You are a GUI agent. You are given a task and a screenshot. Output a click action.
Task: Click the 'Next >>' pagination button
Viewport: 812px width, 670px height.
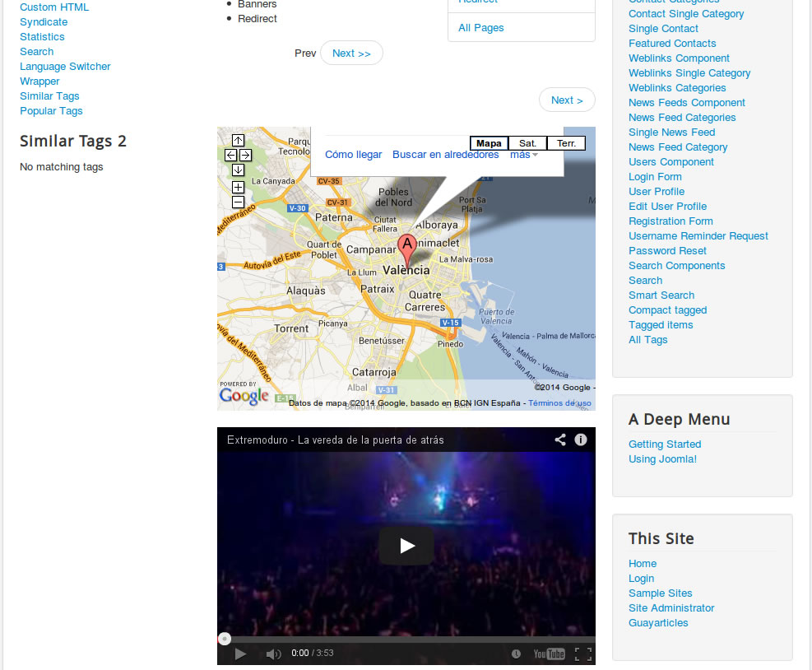tap(351, 53)
